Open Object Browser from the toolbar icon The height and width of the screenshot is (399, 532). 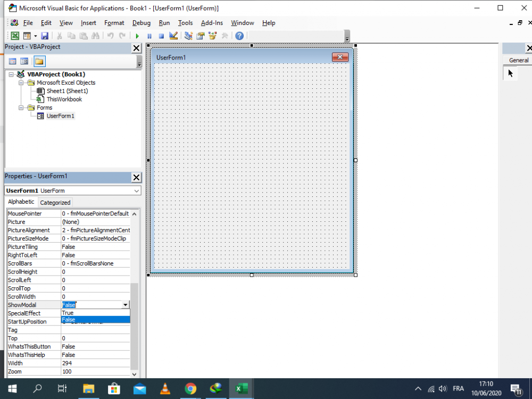(213, 36)
